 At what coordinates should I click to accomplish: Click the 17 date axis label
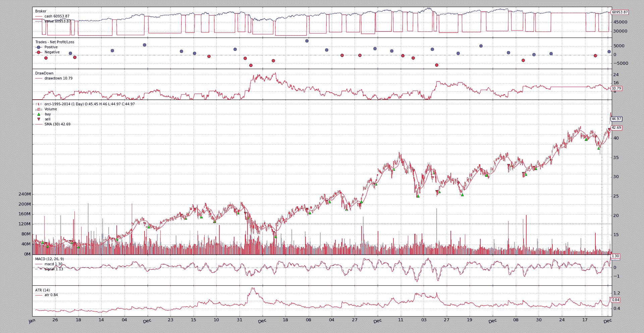tap(585, 320)
